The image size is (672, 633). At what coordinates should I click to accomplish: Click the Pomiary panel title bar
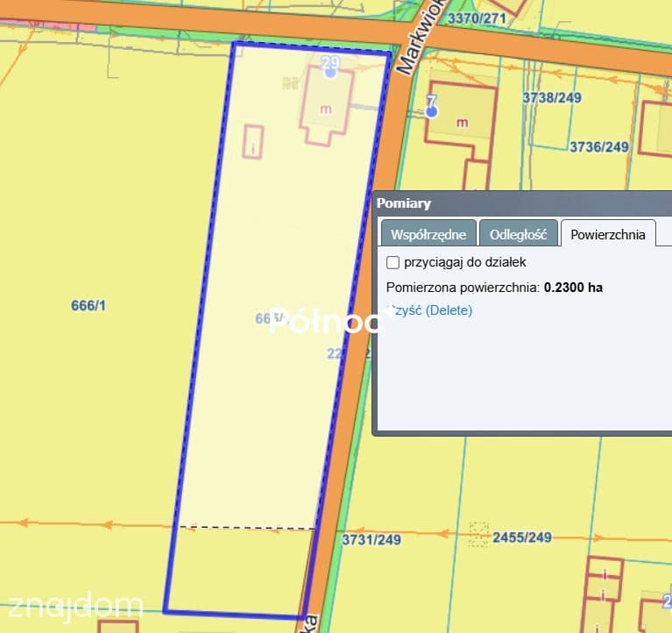(x=522, y=203)
